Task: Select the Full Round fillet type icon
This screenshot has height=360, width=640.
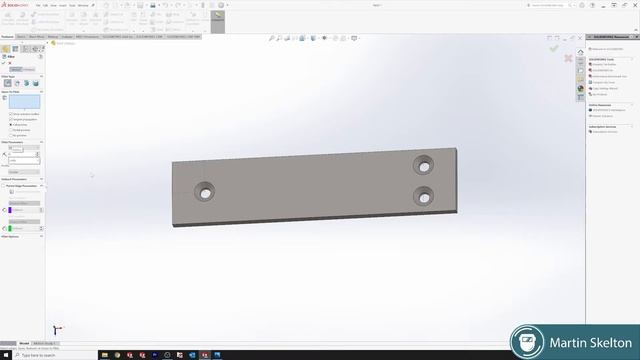Action: tap(36, 83)
